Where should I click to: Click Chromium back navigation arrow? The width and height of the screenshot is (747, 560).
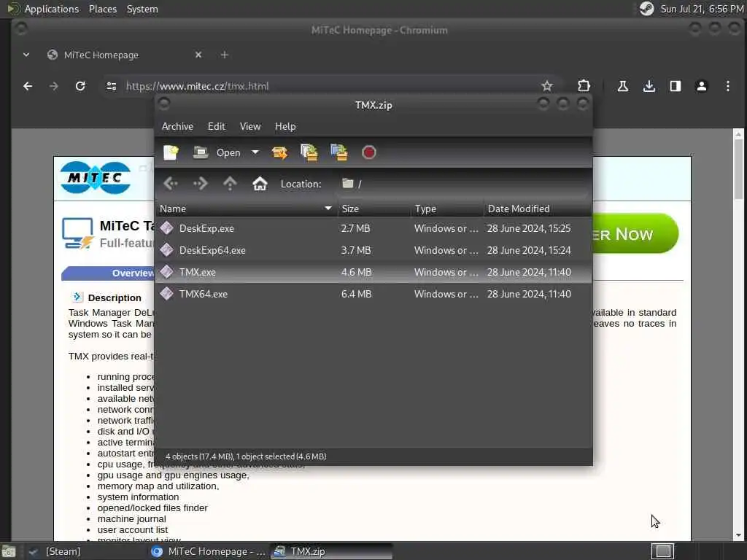(x=28, y=86)
